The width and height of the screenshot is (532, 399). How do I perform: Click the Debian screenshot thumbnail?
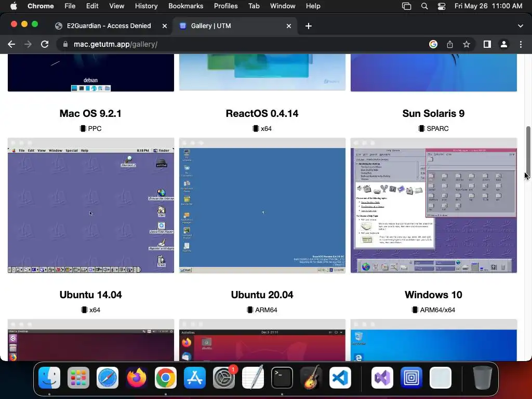[91, 73]
